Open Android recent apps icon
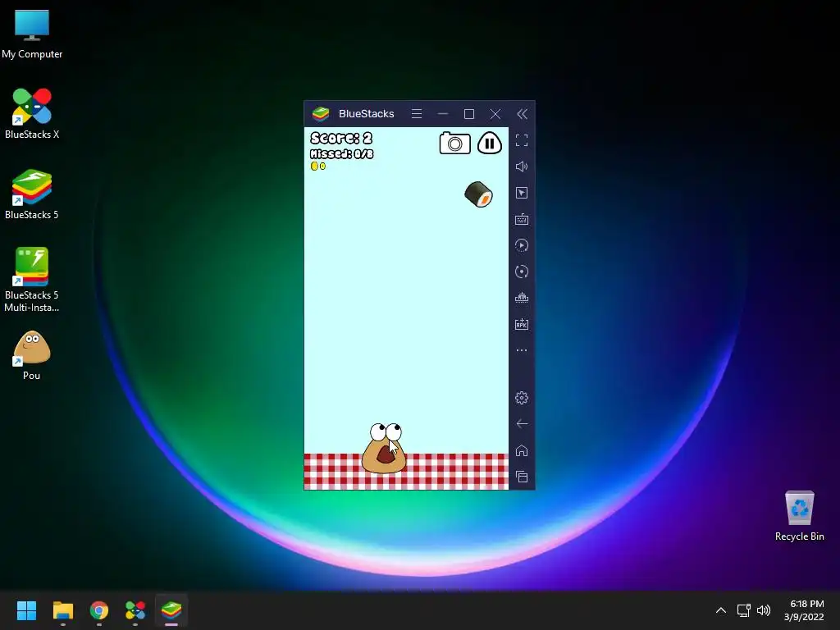The width and height of the screenshot is (840, 630). click(x=522, y=477)
